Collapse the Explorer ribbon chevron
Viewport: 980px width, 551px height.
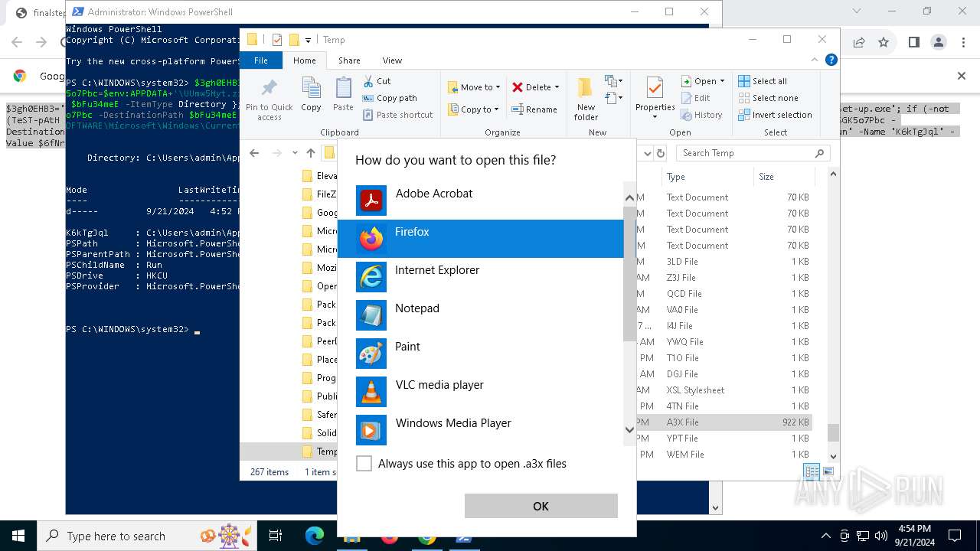[x=815, y=60]
